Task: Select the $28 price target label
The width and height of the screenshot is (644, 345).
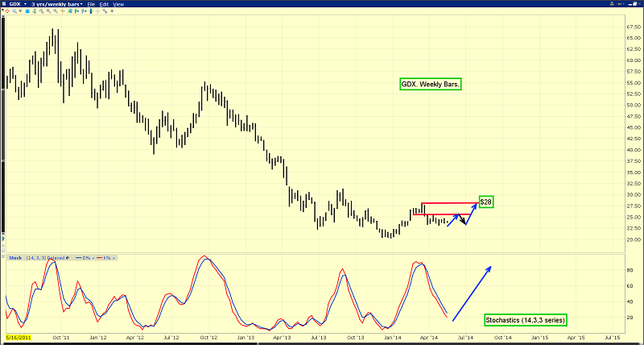Action: (x=485, y=201)
